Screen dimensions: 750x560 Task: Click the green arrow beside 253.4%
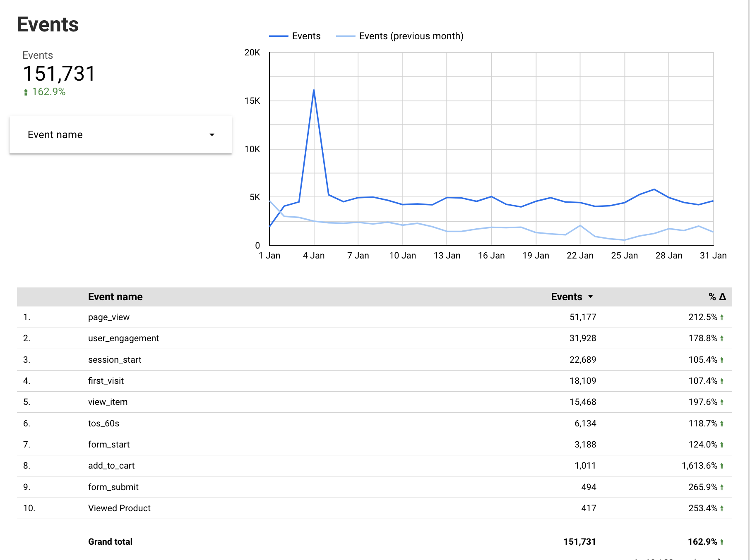click(x=722, y=508)
